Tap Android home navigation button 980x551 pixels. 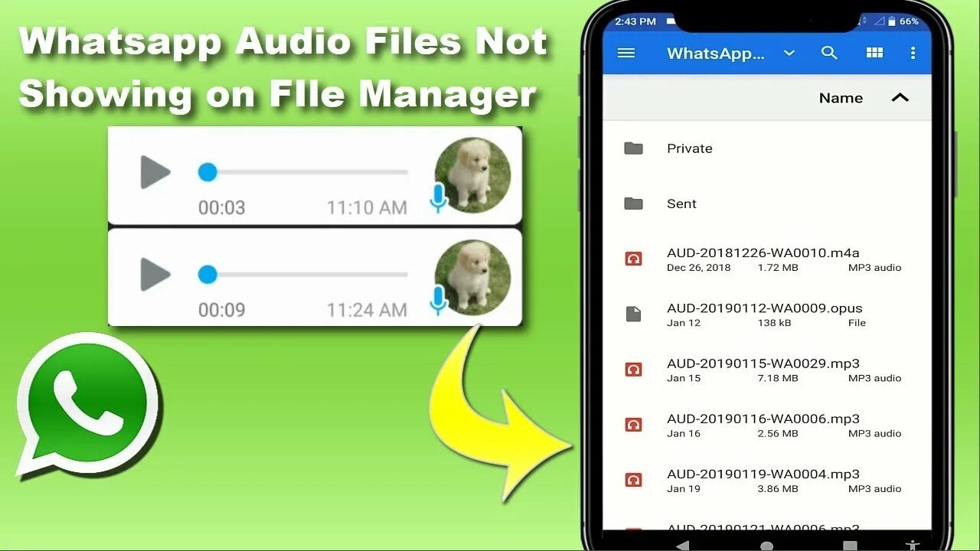coord(766,546)
